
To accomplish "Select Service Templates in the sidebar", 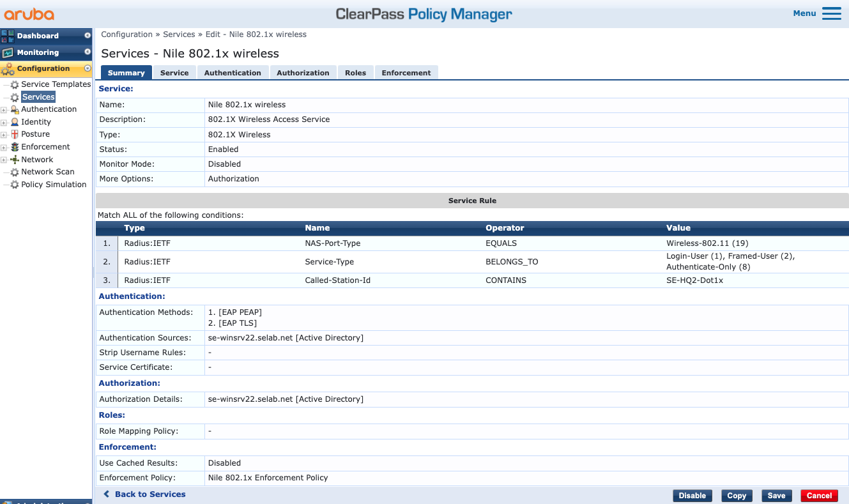I will click(x=56, y=84).
